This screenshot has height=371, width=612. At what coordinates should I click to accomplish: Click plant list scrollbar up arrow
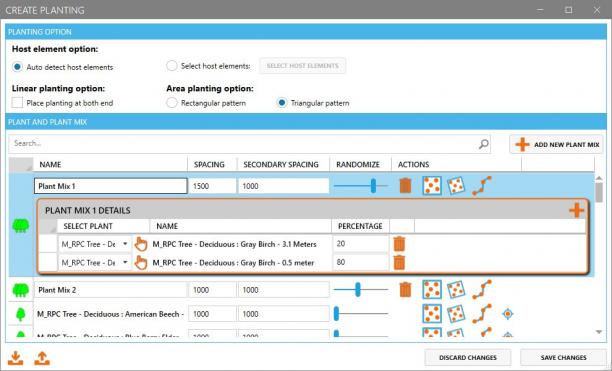coord(599,178)
